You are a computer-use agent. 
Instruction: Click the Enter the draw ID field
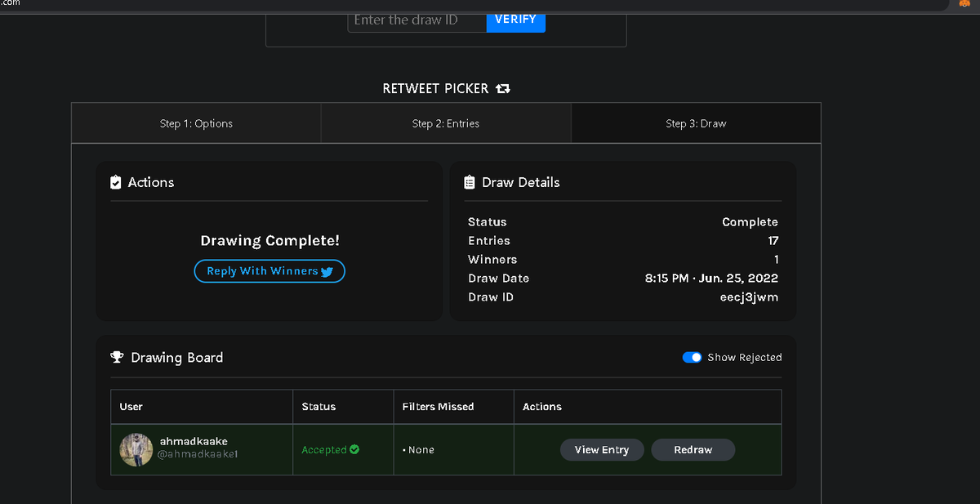tap(416, 20)
